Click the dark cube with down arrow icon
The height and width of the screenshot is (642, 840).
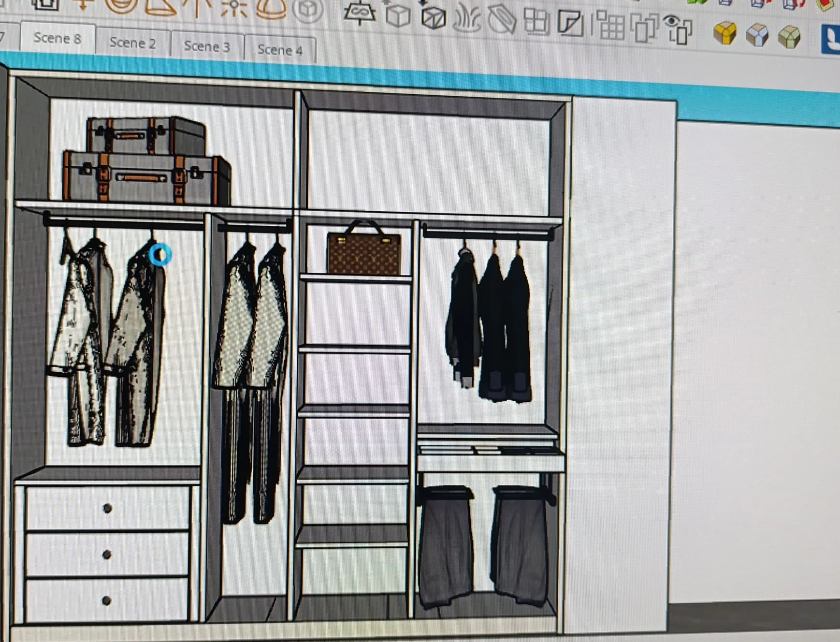coord(433,17)
